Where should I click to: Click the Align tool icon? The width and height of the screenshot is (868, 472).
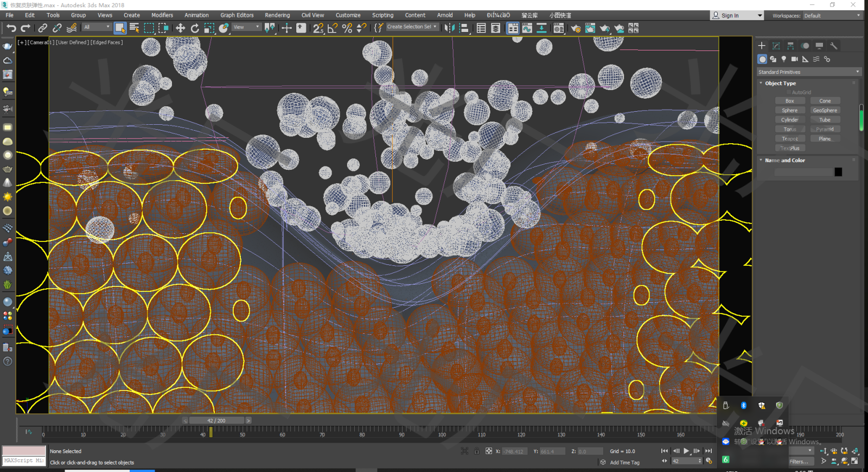point(464,28)
